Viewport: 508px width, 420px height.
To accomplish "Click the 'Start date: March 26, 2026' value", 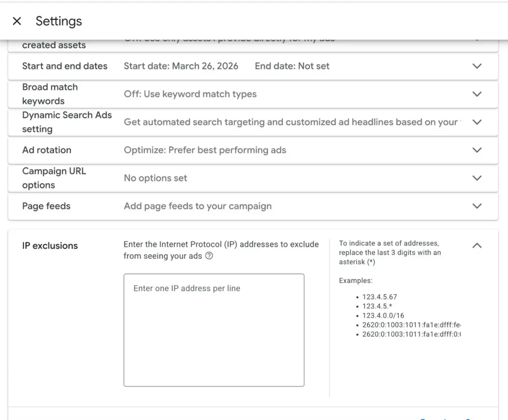I will [181, 65].
